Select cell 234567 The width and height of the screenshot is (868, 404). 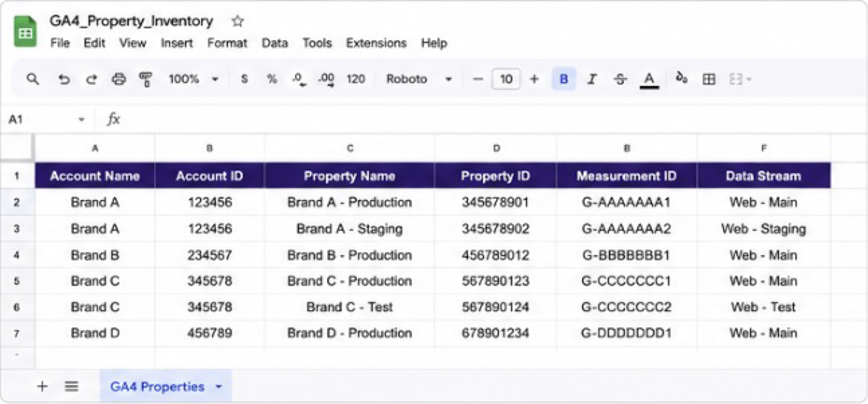click(210, 255)
